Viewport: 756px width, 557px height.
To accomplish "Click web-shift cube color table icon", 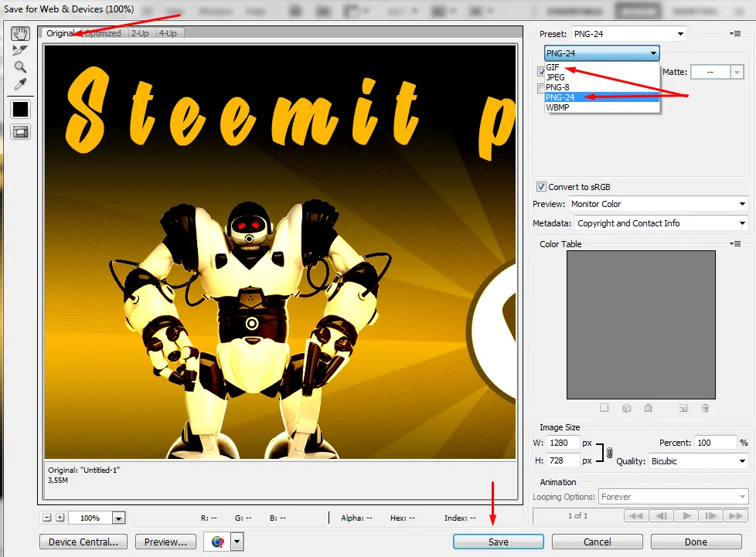I will point(626,408).
